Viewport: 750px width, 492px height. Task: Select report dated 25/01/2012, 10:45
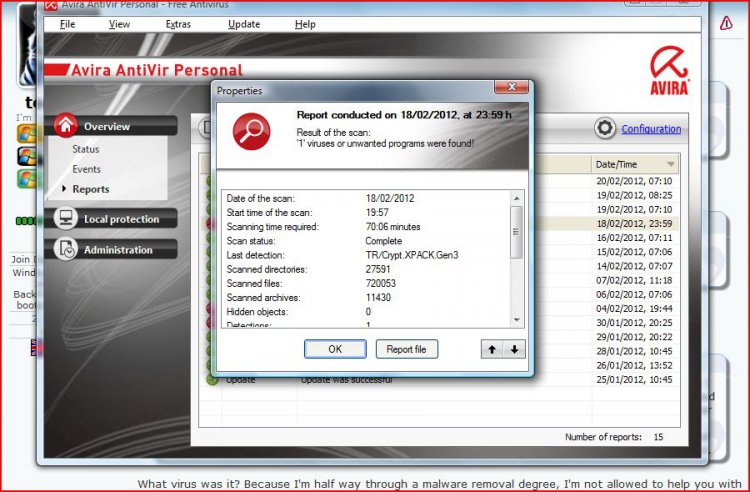pos(634,379)
